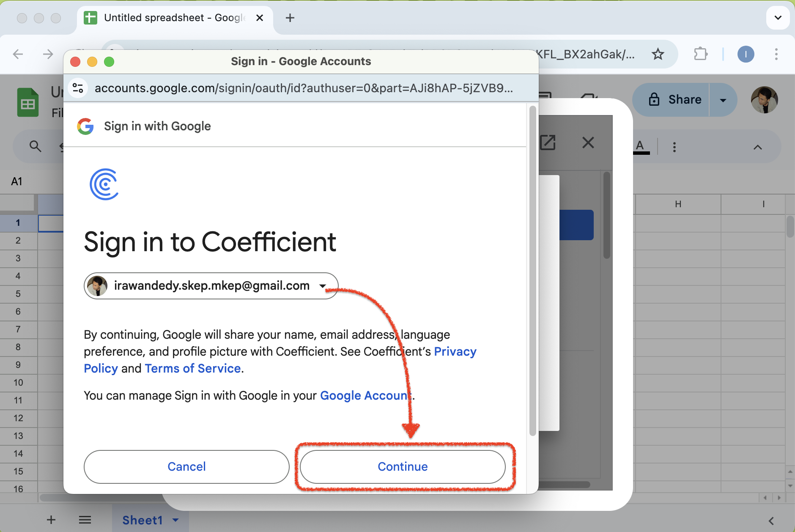Click the sidebar's vertical scrollbar
The width and height of the screenshot is (795, 532).
[x=606, y=215]
